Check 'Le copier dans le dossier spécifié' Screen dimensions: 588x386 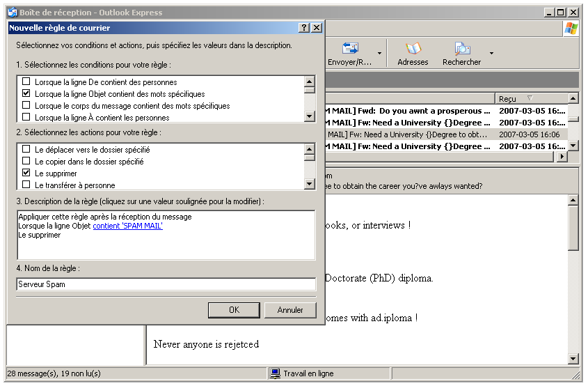coord(26,161)
